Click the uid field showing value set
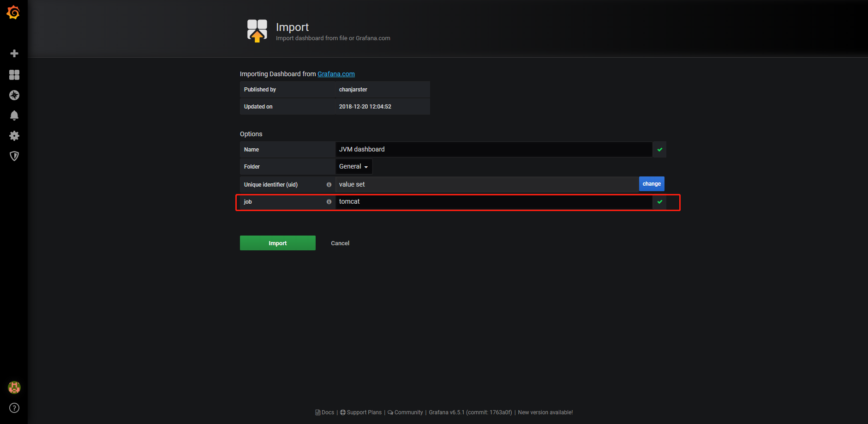The width and height of the screenshot is (868, 424). click(x=487, y=185)
